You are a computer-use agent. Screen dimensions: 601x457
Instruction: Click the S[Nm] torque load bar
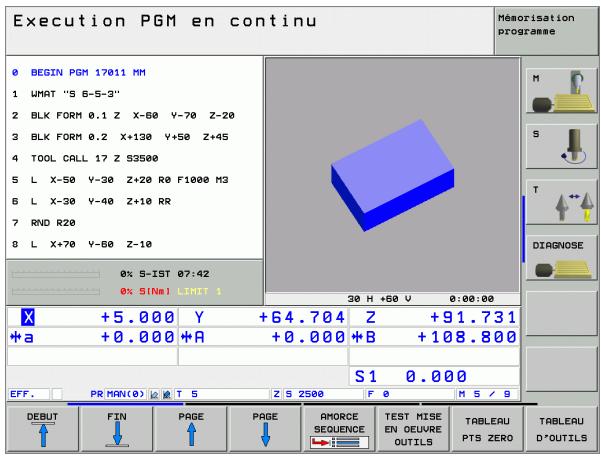point(56,292)
